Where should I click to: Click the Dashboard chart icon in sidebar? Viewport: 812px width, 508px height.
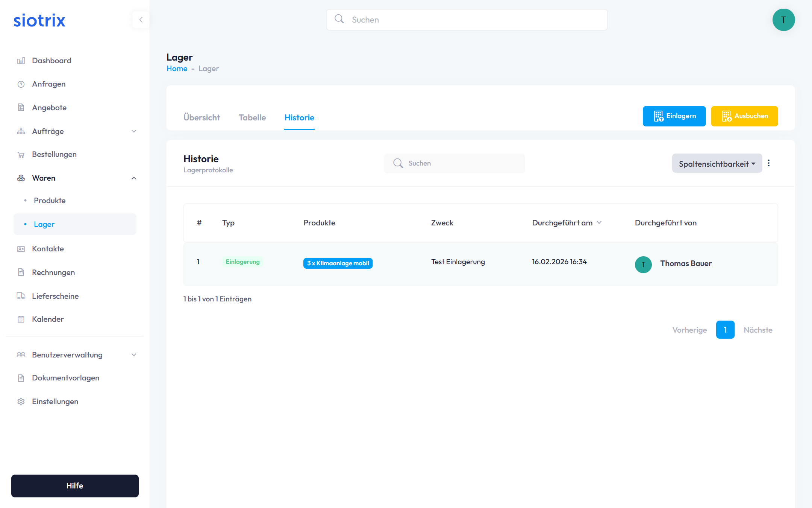coord(21,61)
